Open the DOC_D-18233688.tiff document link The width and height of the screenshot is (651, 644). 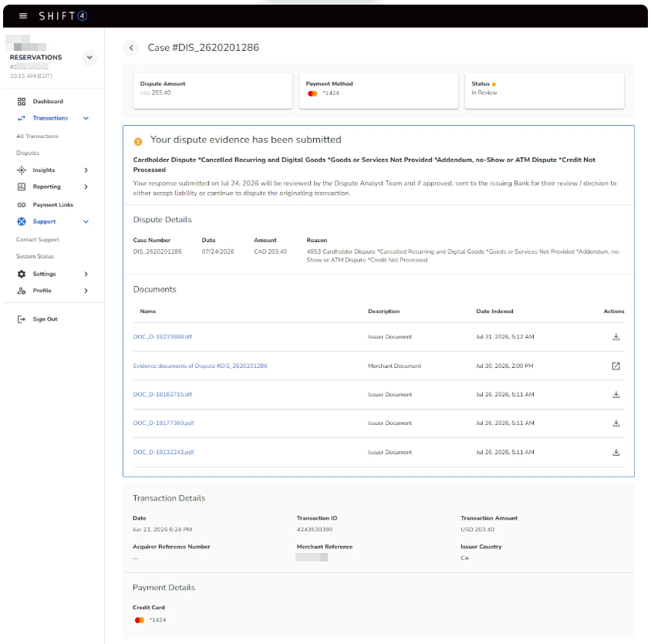tap(163, 337)
